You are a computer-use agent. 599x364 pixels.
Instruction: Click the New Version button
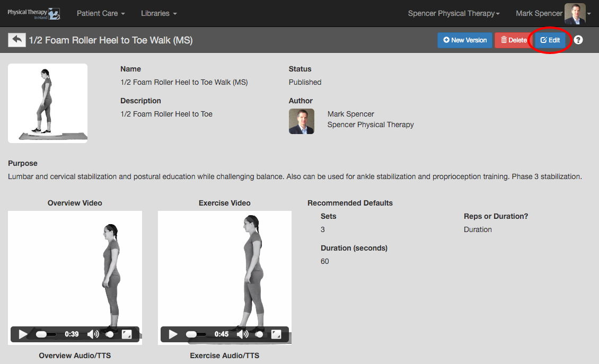[465, 40]
